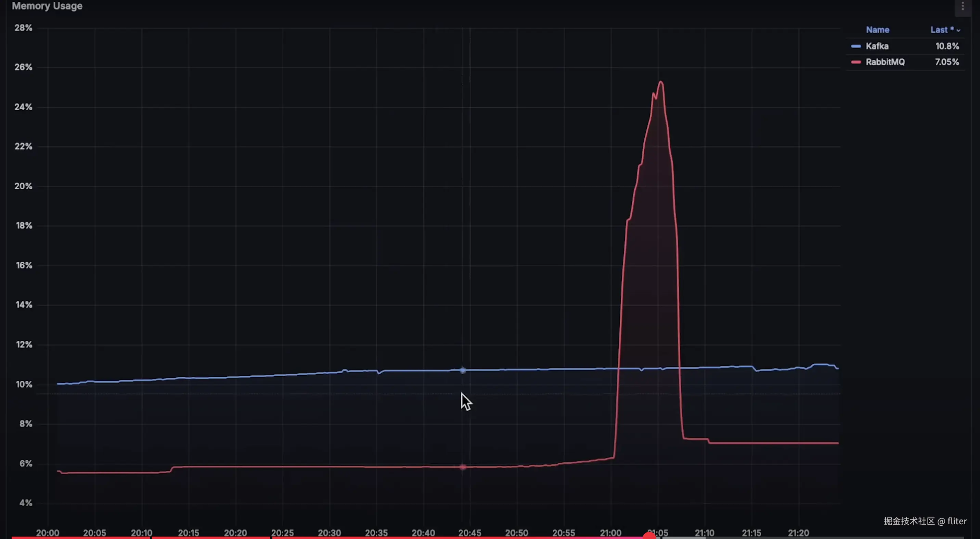Toggle the Kafka series via its legend label
This screenshot has height=539, width=980.
click(x=877, y=46)
